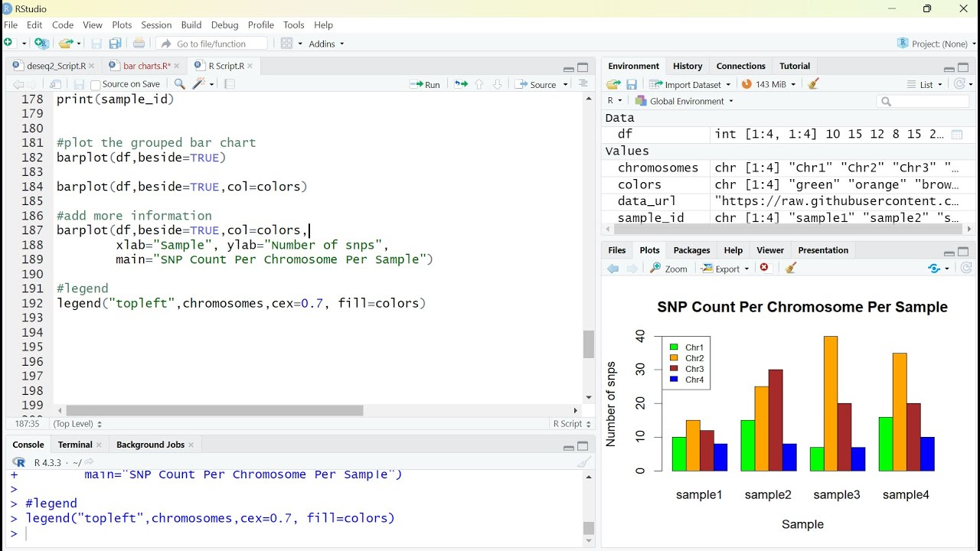Clear all plots with the broom icon
Viewport: 980px width, 551px height.
point(791,268)
